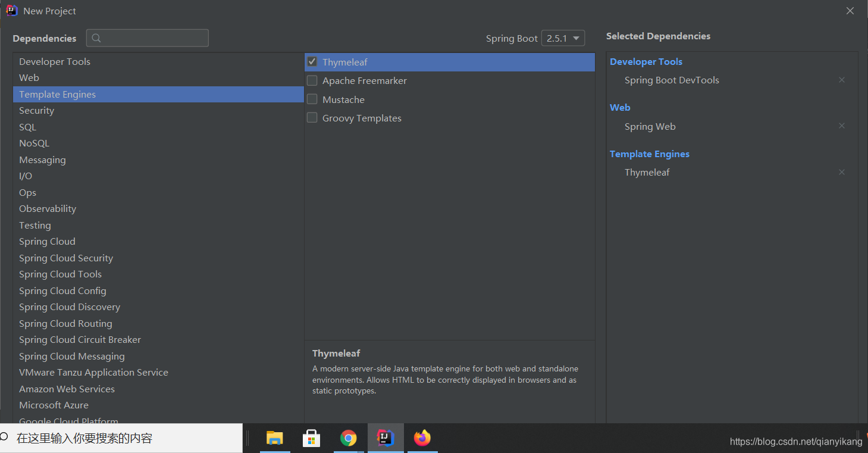Choose the I/O category
This screenshot has height=453, width=868.
coord(158,176)
